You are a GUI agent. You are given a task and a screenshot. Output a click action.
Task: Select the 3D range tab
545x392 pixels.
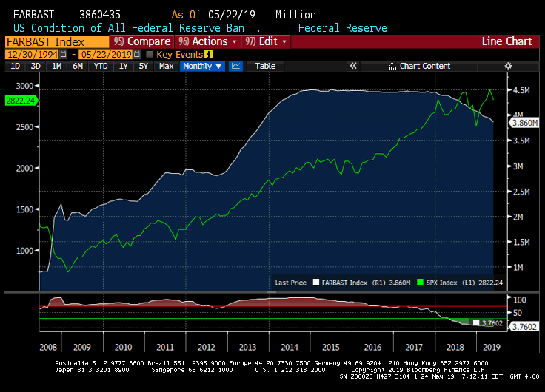[x=36, y=66]
